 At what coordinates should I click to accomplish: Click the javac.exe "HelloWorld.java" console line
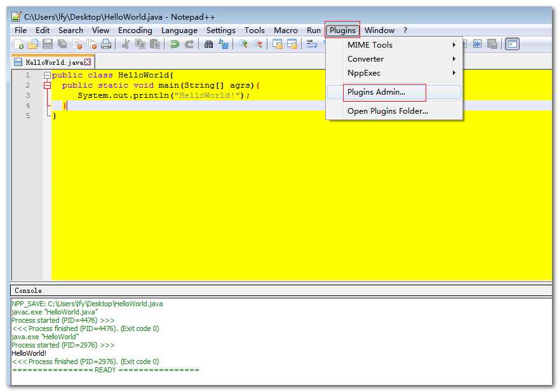[x=55, y=312]
